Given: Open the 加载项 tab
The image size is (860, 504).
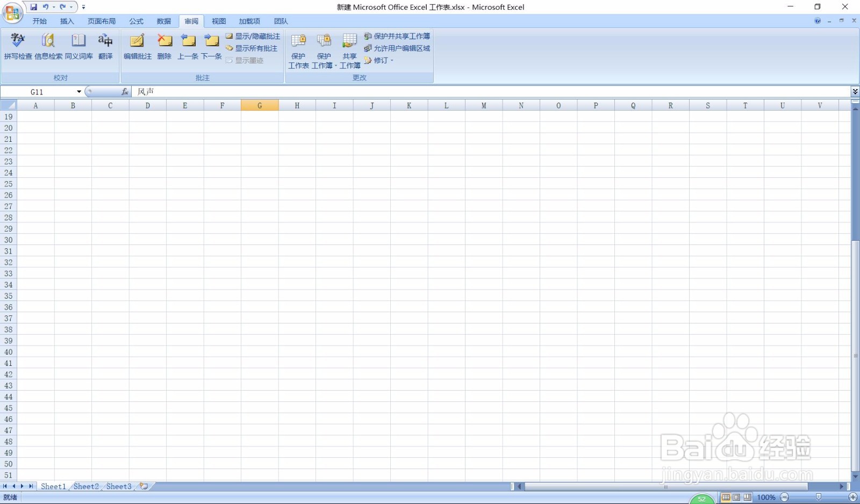Looking at the screenshot, I should (249, 21).
